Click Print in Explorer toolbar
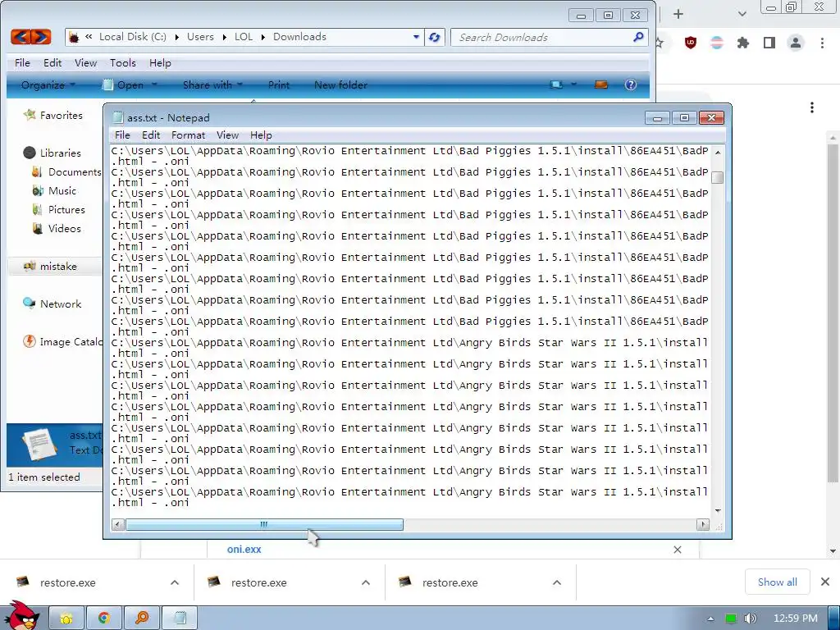Image resolution: width=840 pixels, height=630 pixels. [279, 84]
